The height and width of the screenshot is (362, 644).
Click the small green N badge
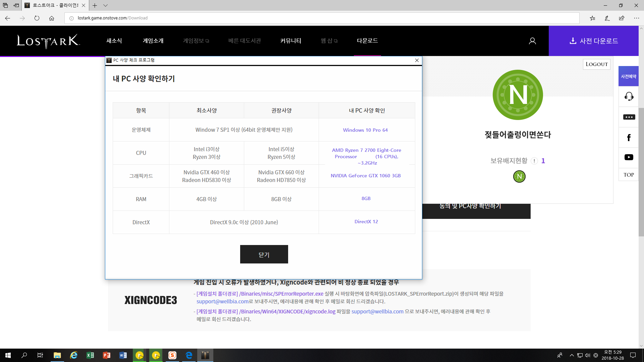pyautogui.click(x=519, y=176)
